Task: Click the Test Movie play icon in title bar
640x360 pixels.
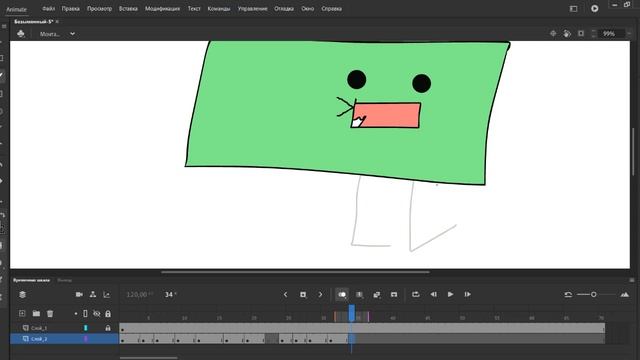Action: 595,8
